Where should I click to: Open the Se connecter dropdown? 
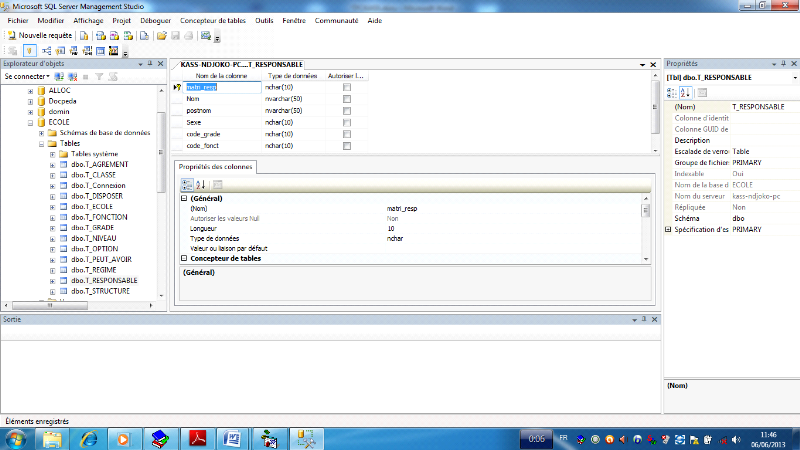[27, 76]
